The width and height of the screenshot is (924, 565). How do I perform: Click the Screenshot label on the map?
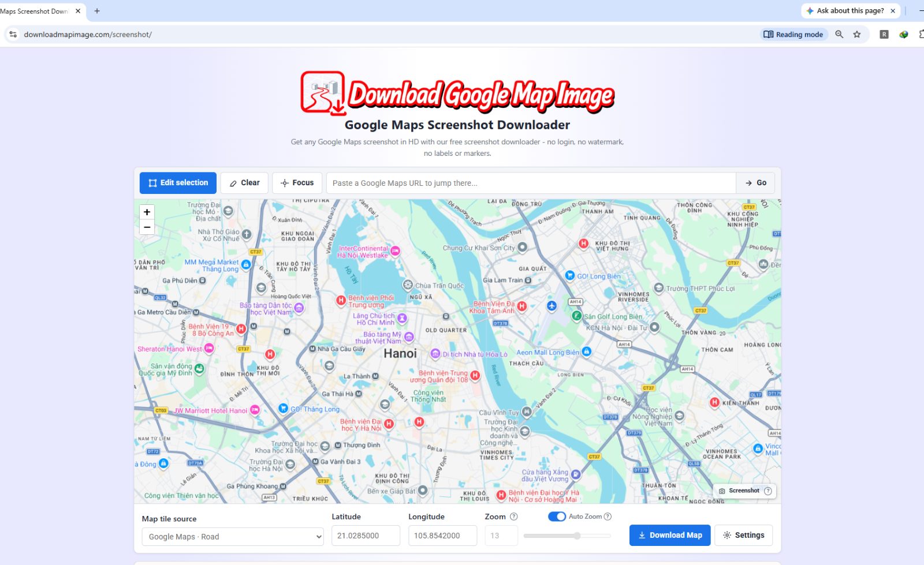tap(744, 491)
